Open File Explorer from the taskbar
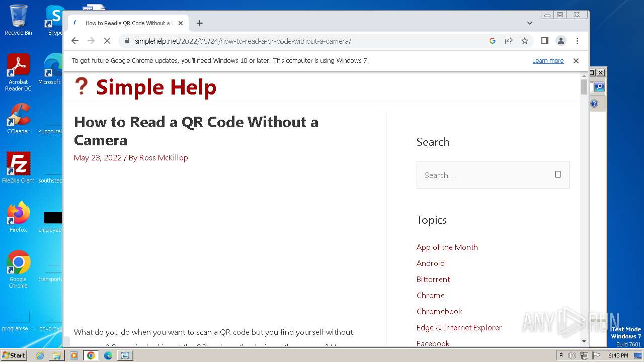This screenshot has height=362, width=644. pyautogui.click(x=57, y=355)
